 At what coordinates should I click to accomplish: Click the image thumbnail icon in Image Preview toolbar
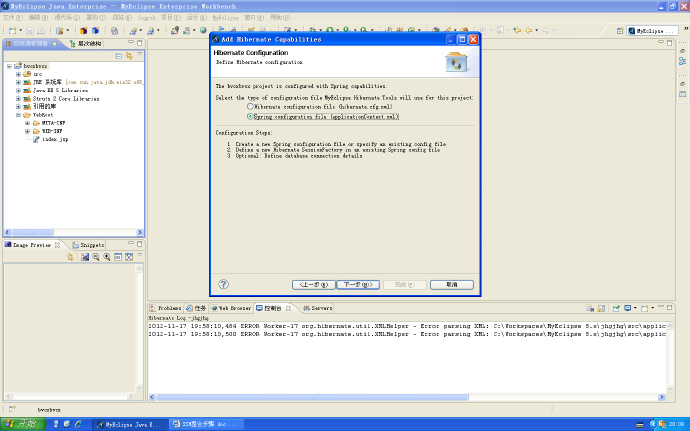click(x=85, y=257)
